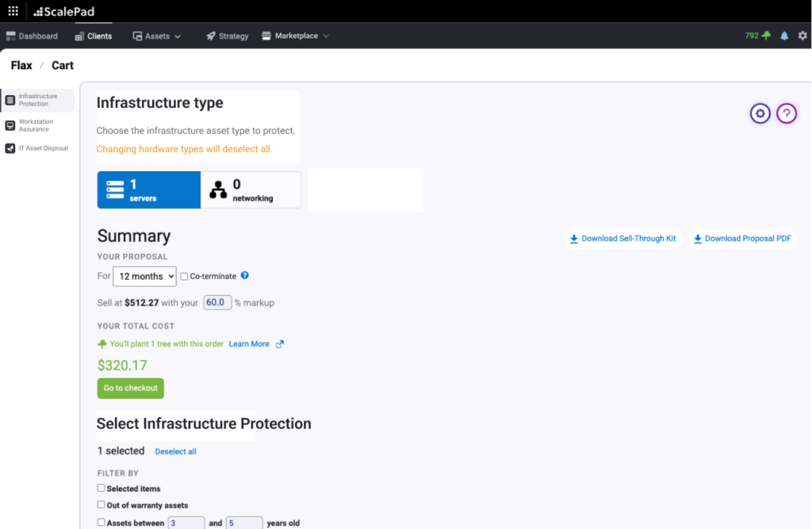
Task: Open the app grid launcher icon
Action: [x=11, y=11]
